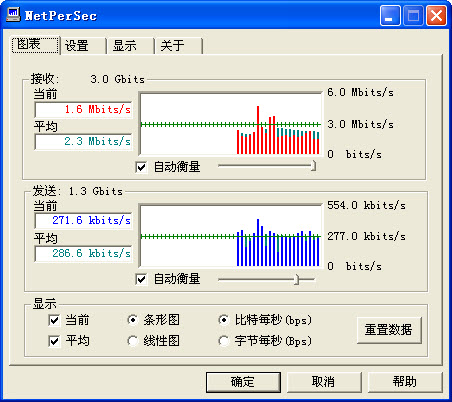Toggle the 当前 display checkbox
Viewport: 452px width, 402px height.
(54, 320)
